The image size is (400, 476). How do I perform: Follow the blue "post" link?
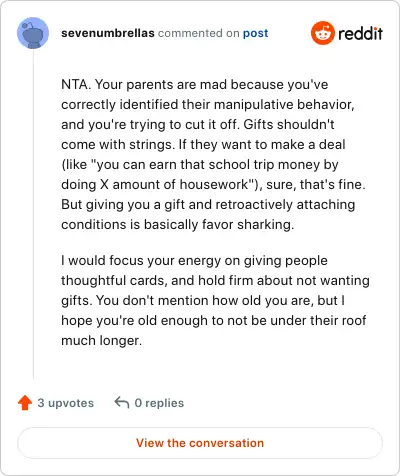point(255,33)
